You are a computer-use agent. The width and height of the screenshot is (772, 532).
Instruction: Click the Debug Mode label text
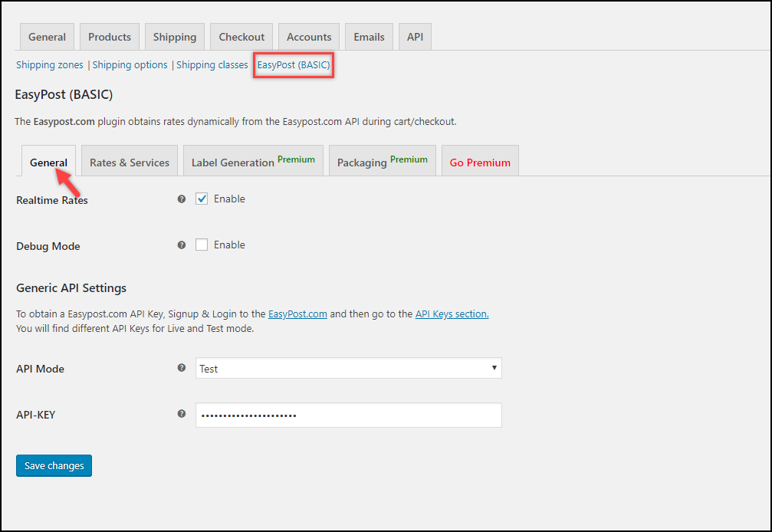tap(48, 246)
